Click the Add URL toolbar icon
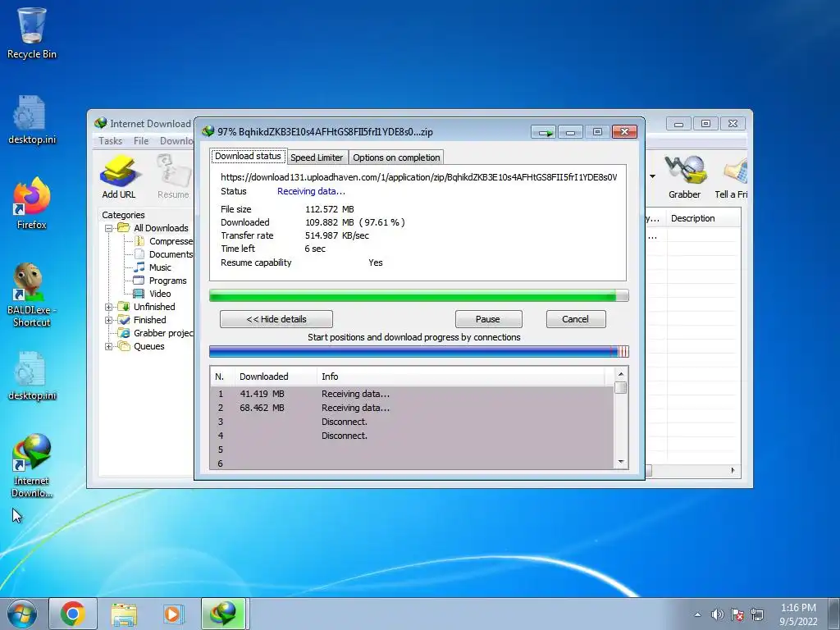Viewport: 840px width, 630px height. pos(119,177)
